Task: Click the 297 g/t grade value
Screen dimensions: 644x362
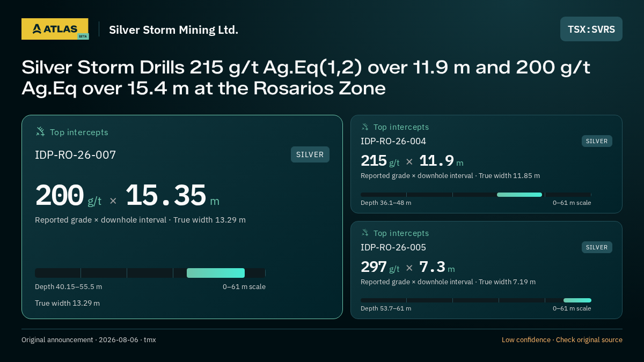Action: 380,267
